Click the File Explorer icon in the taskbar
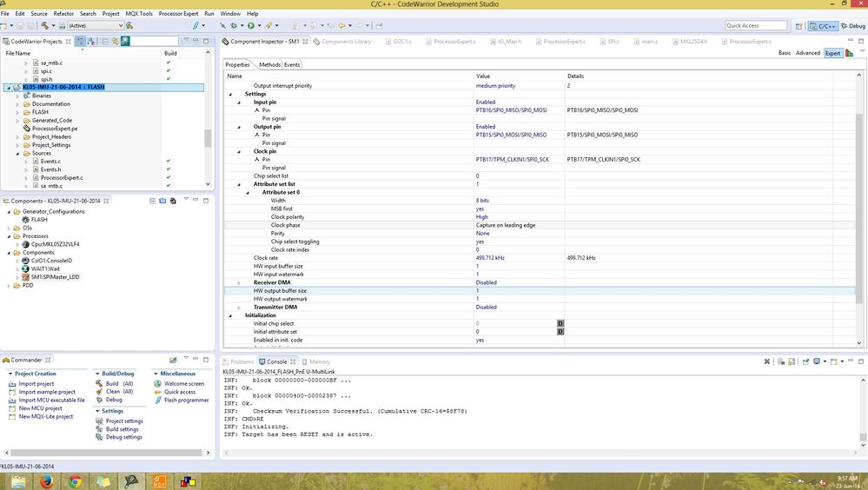 [18, 481]
